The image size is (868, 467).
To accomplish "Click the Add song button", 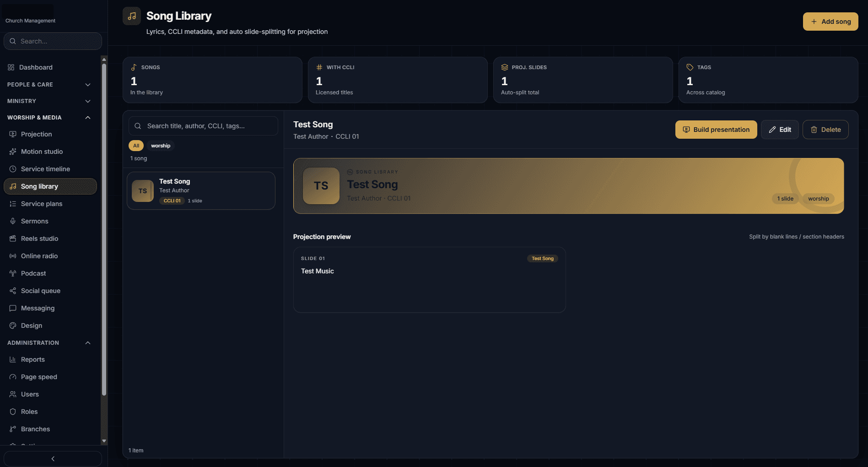I will pos(830,22).
